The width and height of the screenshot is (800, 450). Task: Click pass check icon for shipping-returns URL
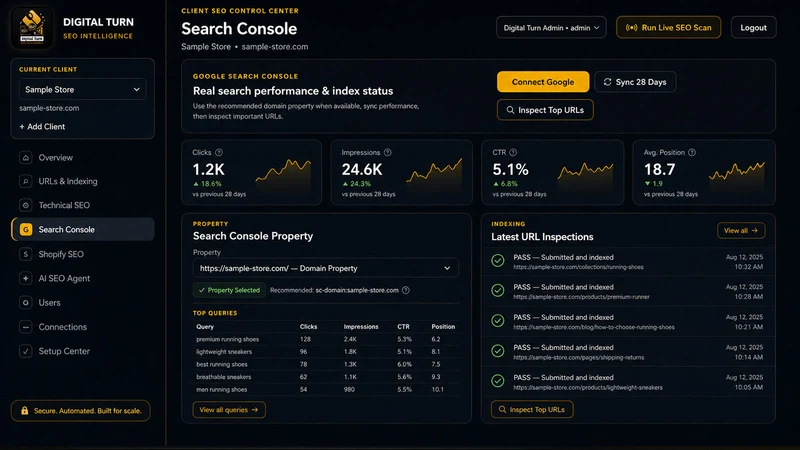(498, 351)
